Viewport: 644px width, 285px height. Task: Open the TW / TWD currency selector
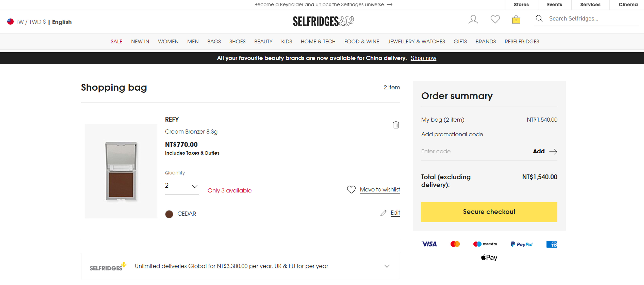click(x=30, y=21)
